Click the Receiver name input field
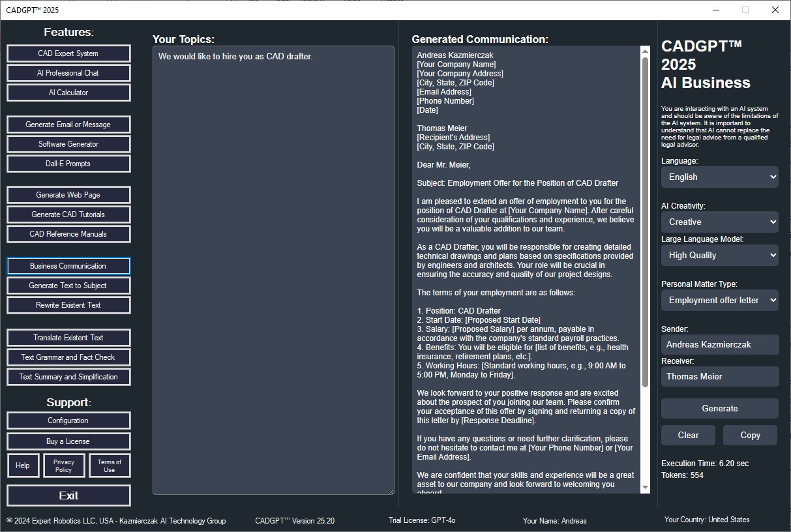The image size is (791, 532). coord(720,376)
